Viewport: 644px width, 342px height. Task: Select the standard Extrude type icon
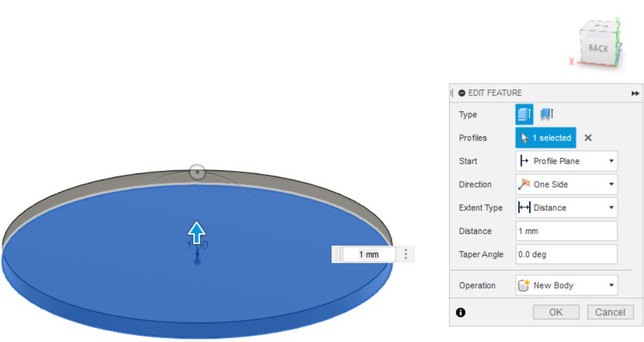pyautogui.click(x=524, y=114)
